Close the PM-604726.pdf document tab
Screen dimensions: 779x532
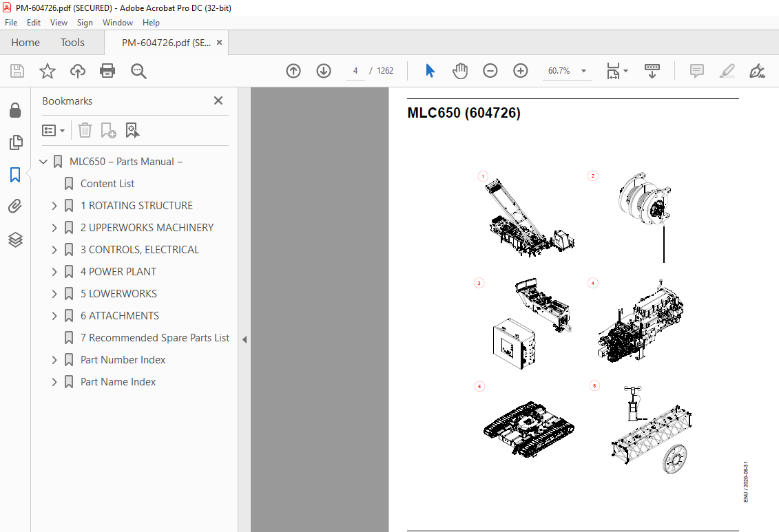pos(219,43)
